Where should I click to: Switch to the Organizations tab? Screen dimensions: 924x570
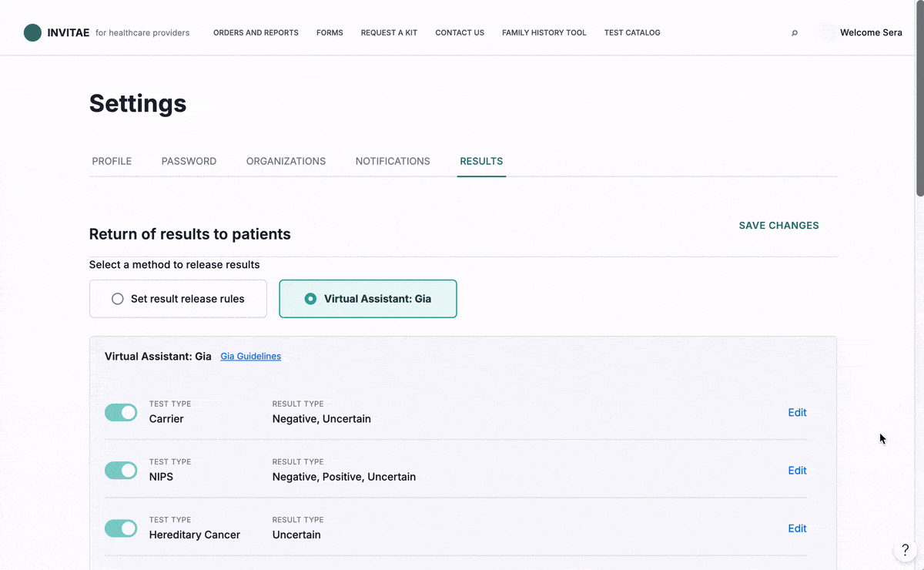[x=286, y=161]
